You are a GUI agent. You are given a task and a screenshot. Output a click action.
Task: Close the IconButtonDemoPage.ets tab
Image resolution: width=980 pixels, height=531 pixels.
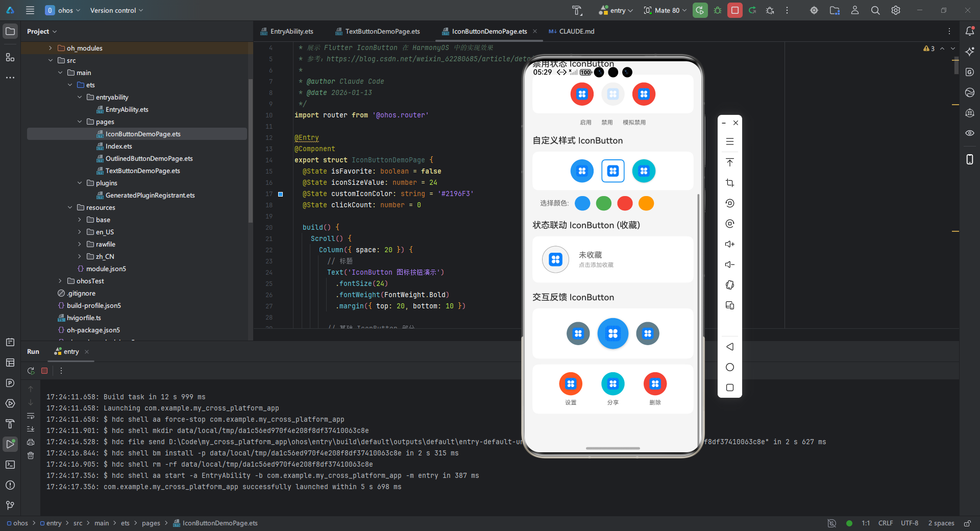pyautogui.click(x=535, y=31)
